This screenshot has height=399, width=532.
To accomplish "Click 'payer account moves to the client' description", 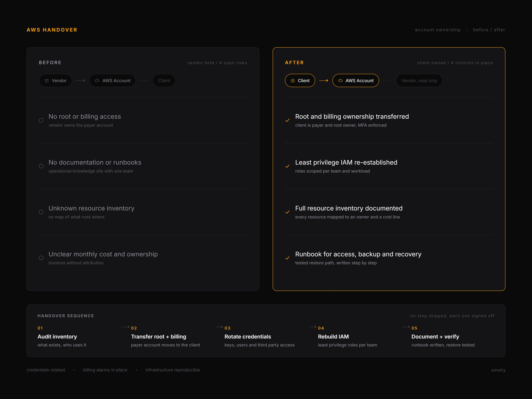I will (165, 345).
